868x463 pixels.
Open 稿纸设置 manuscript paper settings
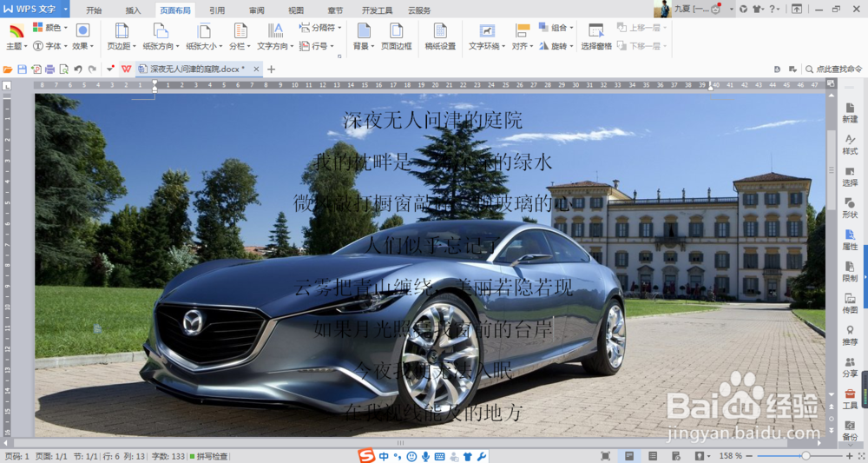440,36
